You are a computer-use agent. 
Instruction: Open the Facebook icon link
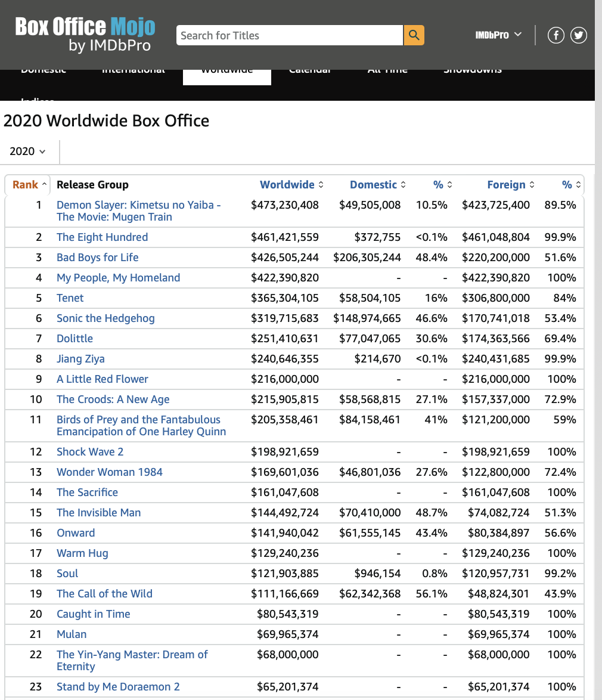(556, 35)
